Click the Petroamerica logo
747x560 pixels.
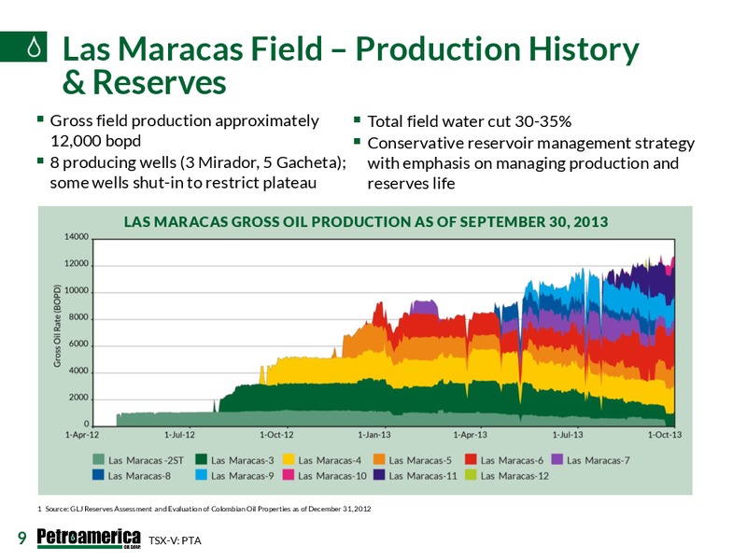coord(89,539)
